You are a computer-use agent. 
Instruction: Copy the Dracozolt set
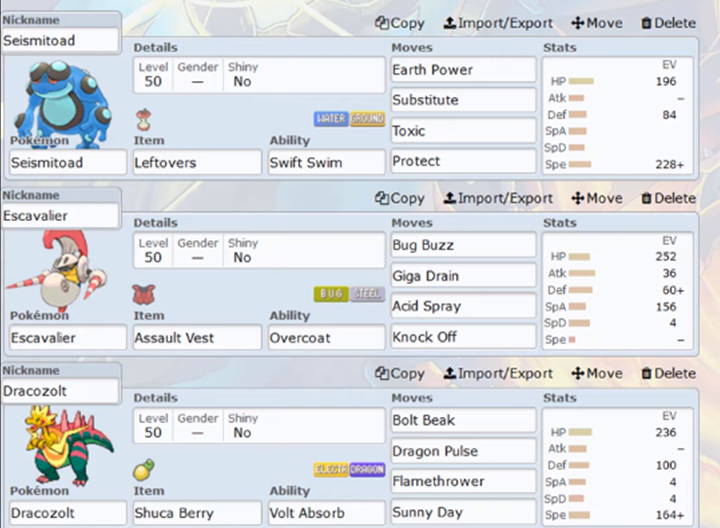pyautogui.click(x=399, y=373)
